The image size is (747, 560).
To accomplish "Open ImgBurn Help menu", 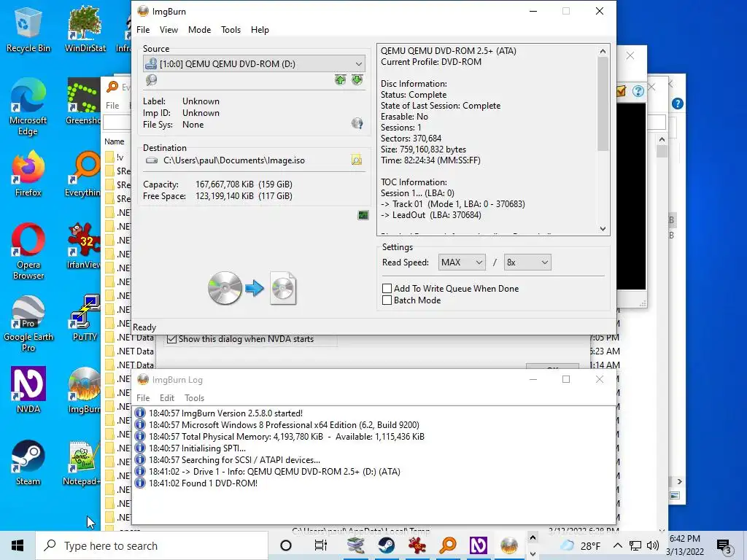I will coord(260,29).
